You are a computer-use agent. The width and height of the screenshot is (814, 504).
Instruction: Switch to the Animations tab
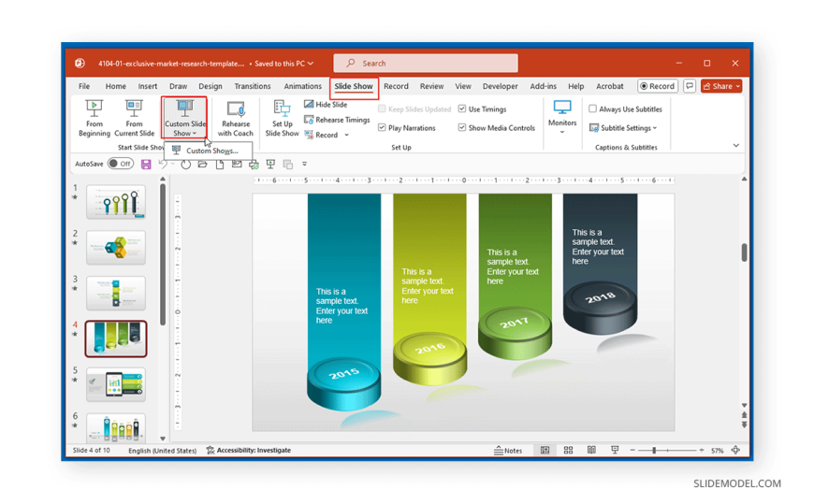point(302,86)
